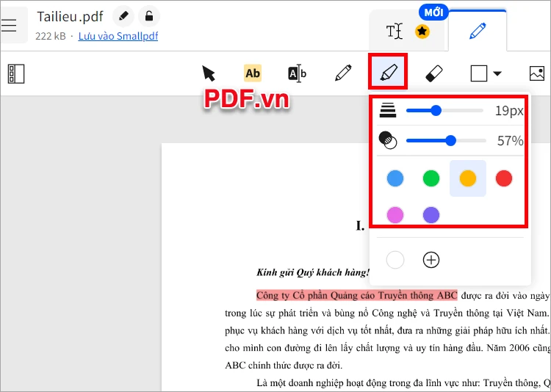Choose the red color swatch
This screenshot has width=551, height=392.
[504, 178]
